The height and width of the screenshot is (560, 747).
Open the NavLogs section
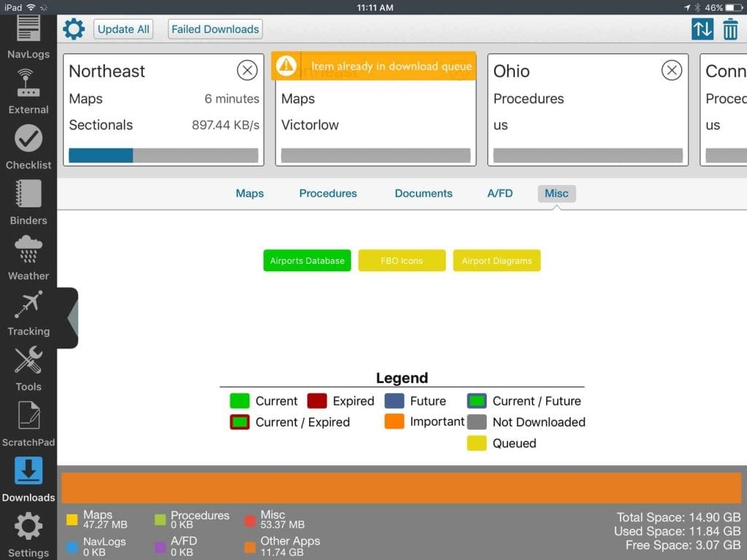point(28,37)
